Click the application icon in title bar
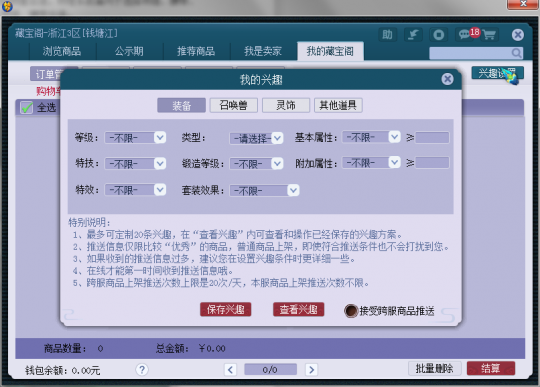The height and width of the screenshot is (387, 540). [x=7, y=6]
